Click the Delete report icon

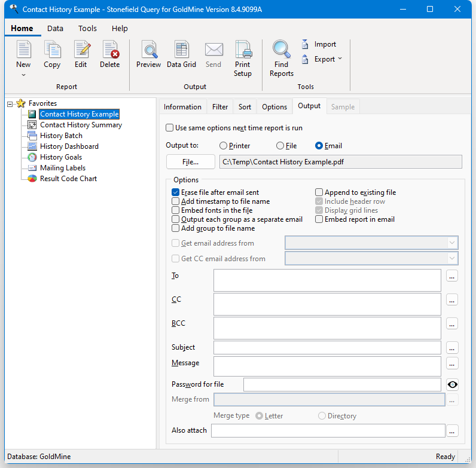pos(111,49)
